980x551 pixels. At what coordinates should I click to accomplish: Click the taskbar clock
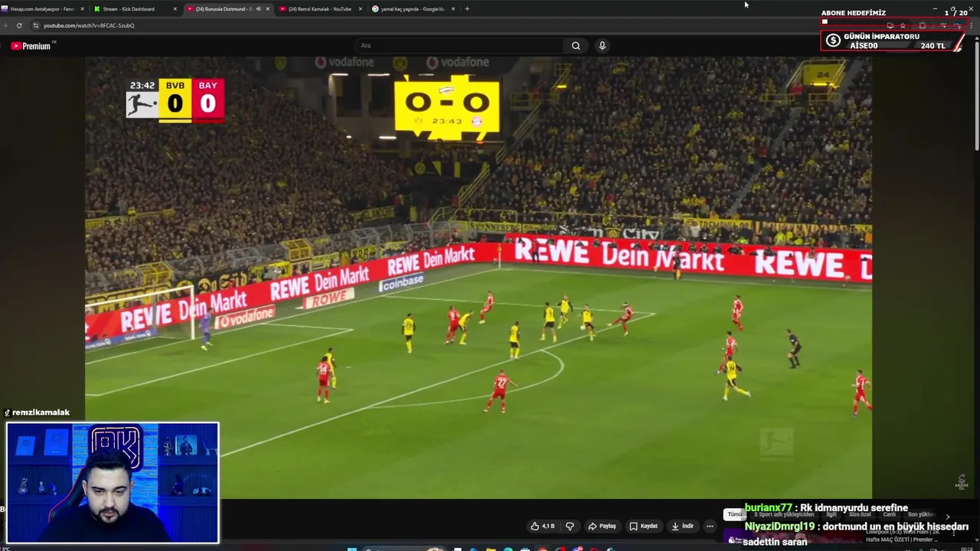(966, 548)
